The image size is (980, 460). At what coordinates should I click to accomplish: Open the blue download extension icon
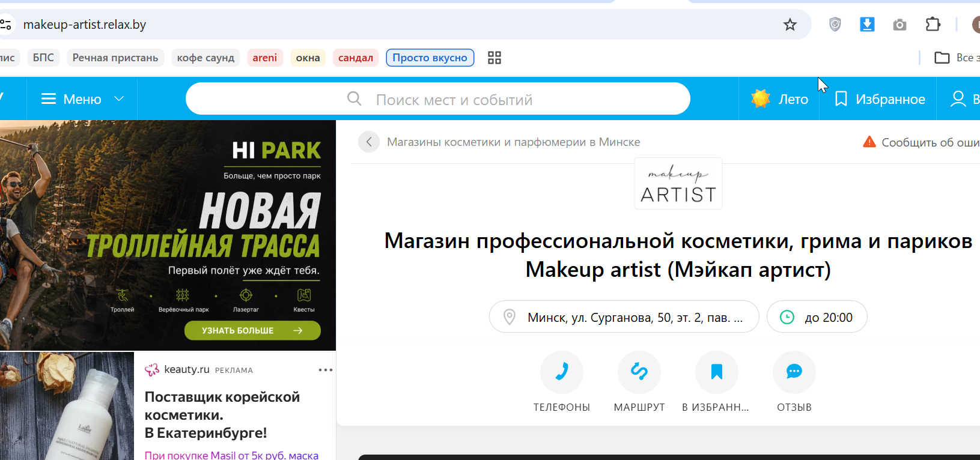pyautogui.click(x=867, y=25)
